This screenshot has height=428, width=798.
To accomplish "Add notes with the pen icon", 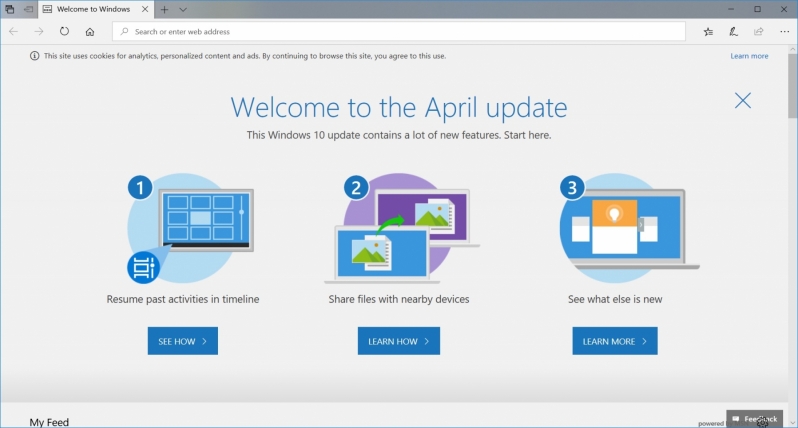I will pyautogui.click(x=733, y=32).
